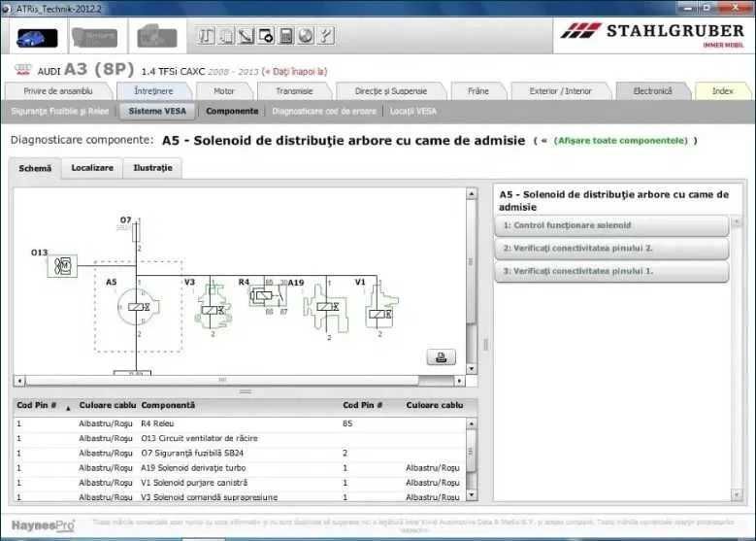The image size is (756, 541).
Task: Click the Dați înapoi la link
Action: pos(295,72)
